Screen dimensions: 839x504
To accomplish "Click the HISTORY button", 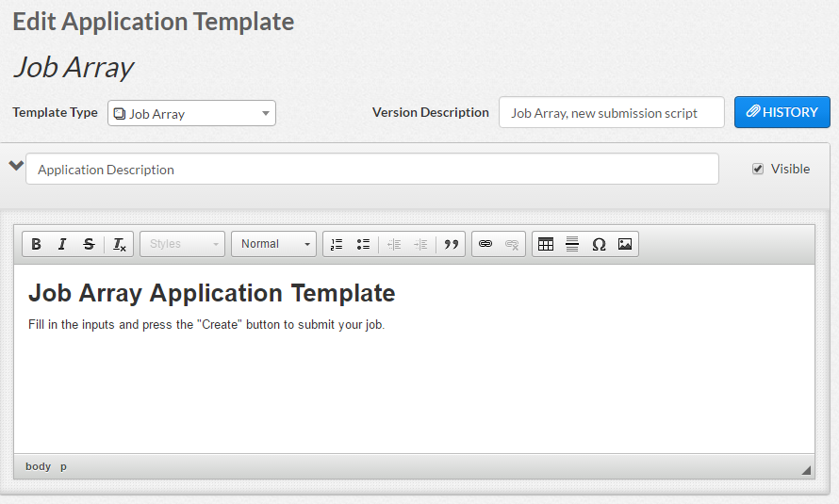I will coord(781,112).
